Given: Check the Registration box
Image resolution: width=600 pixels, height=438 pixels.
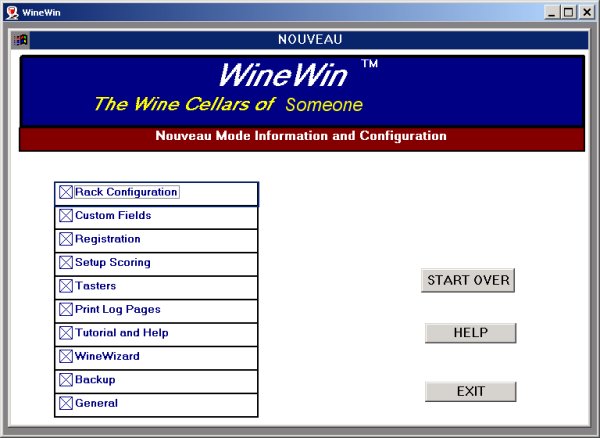Looking at the screenshot, I should [x=66, y=240].
